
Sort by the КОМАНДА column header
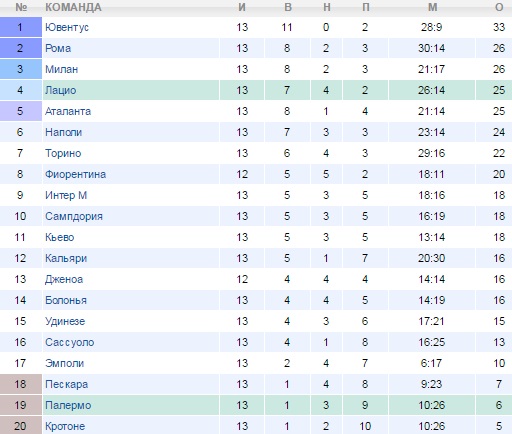point(73,7)
